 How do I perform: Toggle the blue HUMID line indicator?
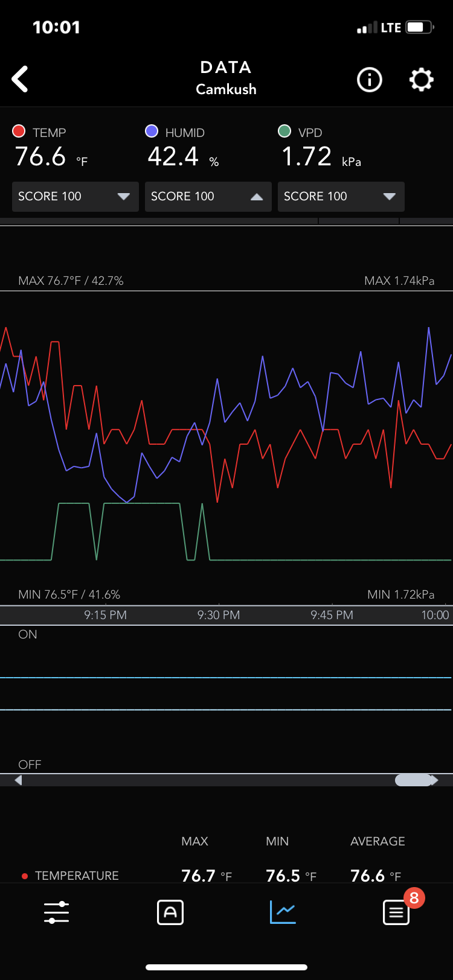pyautogui.click(x=152, y=132)
